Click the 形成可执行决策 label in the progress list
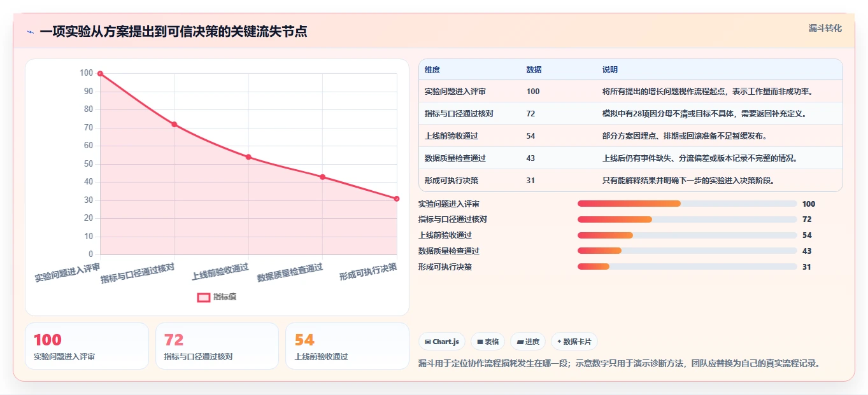This screenshot has height=395, width=868. [x=445, y=267]
